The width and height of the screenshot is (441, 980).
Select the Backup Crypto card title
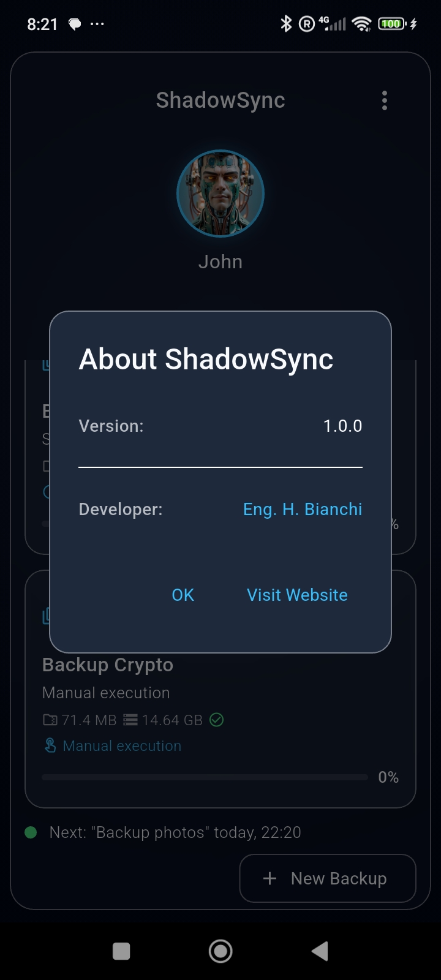pyautogui.click(x=108, y=665)
